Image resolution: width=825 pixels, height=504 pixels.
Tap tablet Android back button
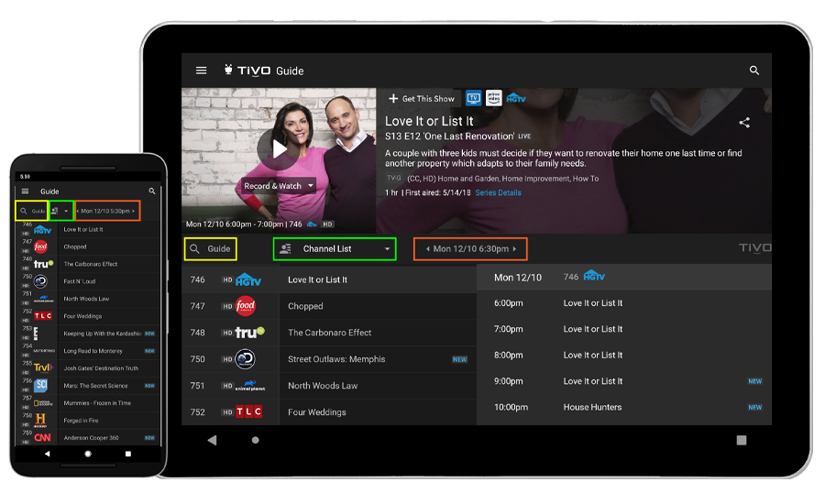click(212, 440)
